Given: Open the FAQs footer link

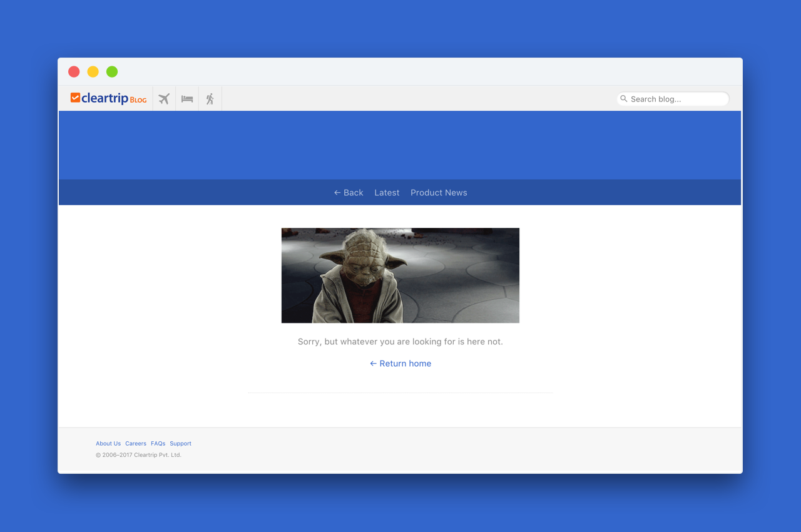Looking at the screenshot, I should (158, 444).
